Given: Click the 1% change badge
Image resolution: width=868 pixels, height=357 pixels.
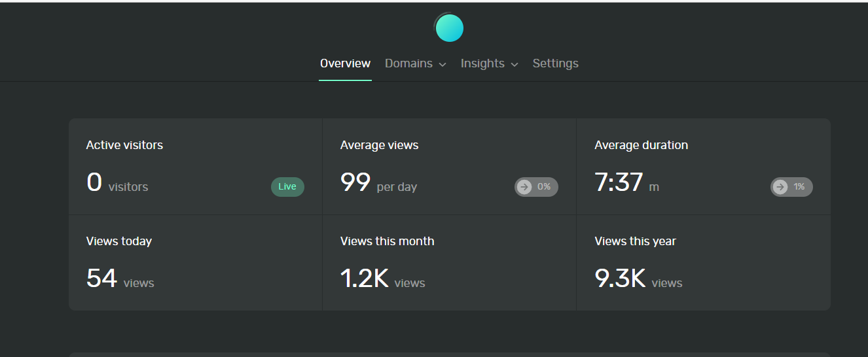Looking at the screenshot, I should 791,187.
